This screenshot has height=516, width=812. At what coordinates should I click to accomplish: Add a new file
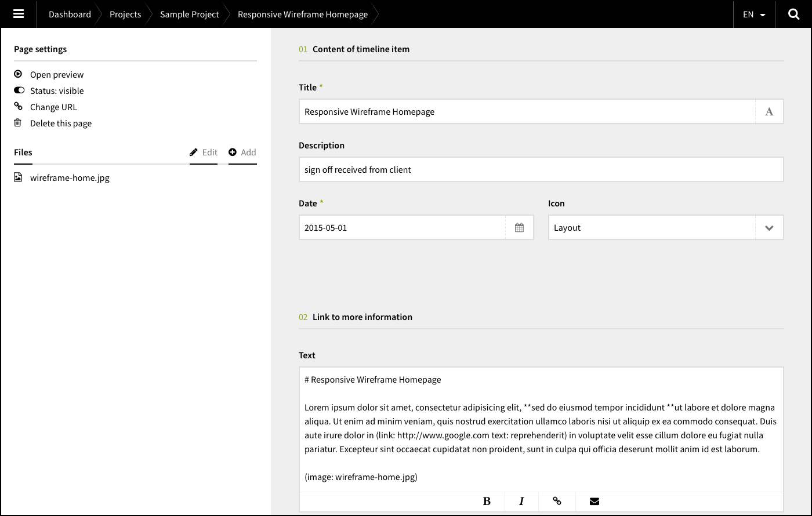pos(242,152)
